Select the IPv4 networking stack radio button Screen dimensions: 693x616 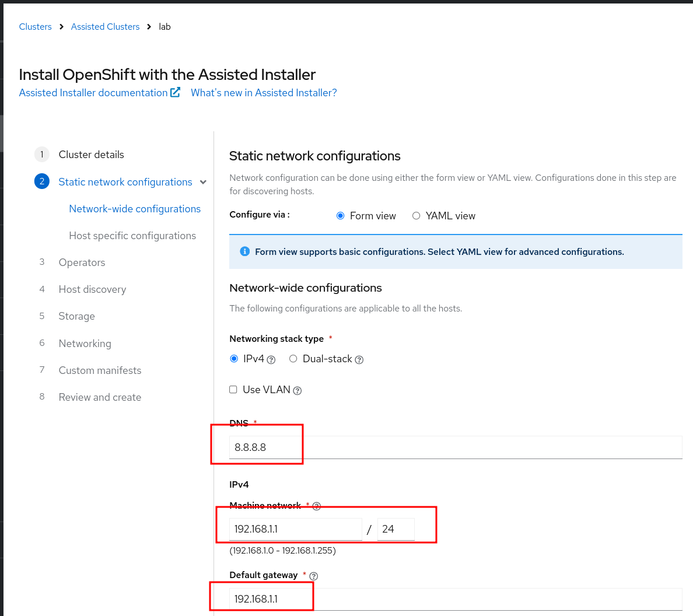[x=234, y=359]
